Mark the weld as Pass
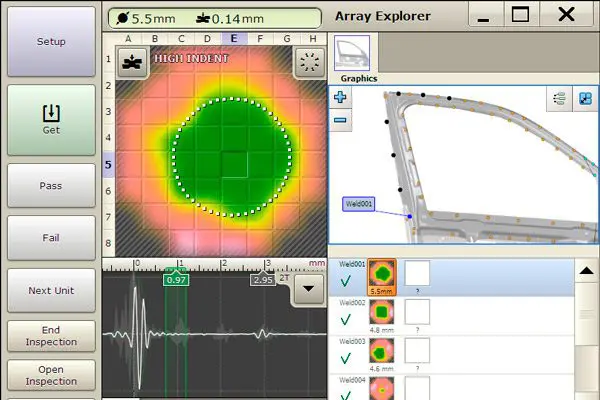The image size is (600, 400). tap(50, 185)
